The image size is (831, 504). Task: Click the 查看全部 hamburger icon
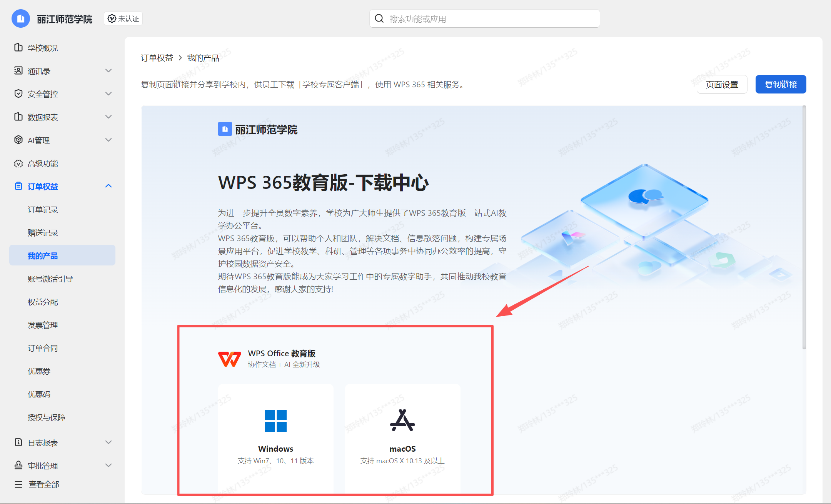[18, 484]
